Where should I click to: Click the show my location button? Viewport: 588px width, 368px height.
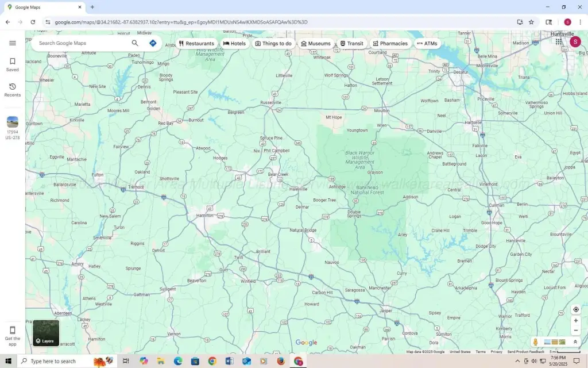click(576, 309)
